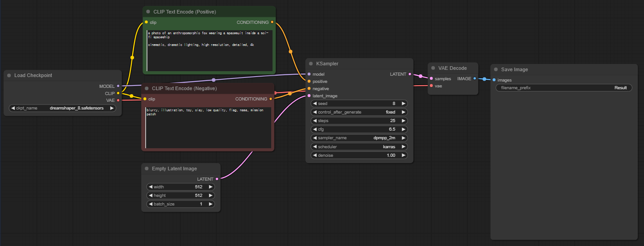
Task: Click the KSampler latent_image input socket
Action: point(309,96)
